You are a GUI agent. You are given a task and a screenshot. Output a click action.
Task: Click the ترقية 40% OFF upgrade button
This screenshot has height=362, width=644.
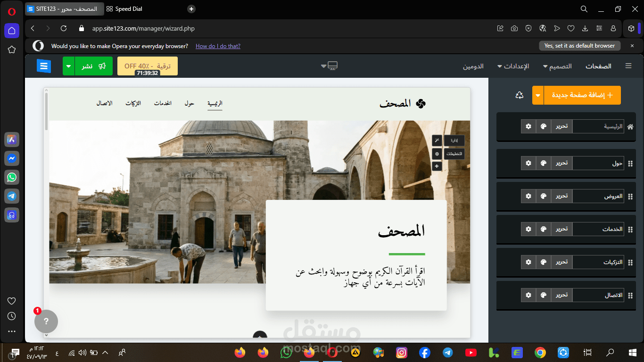click(148, 66)
